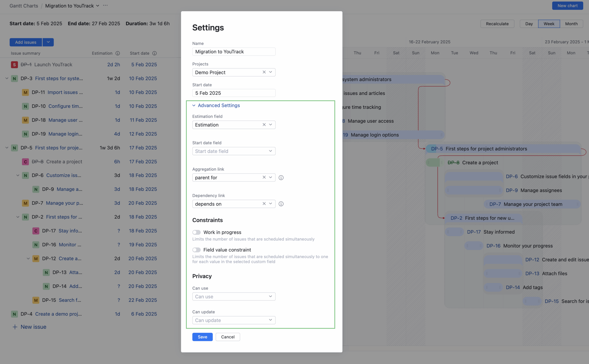Collapse the DP-6 Customize issue subtree
Viewport: 589px width, 364px height.
pos(17,175)
